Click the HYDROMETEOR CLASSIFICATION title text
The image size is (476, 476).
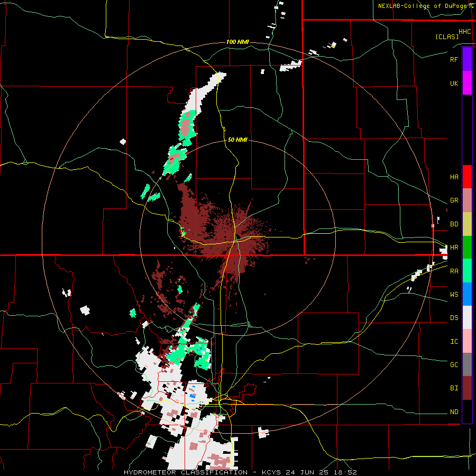[186, 472]
